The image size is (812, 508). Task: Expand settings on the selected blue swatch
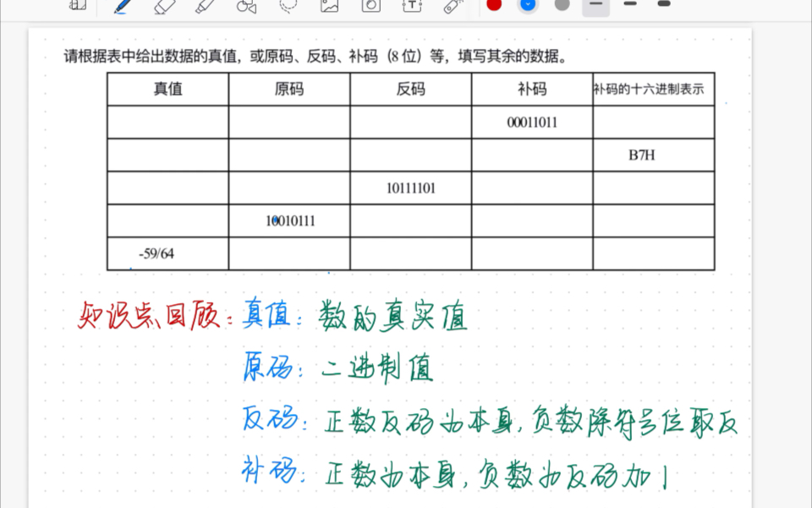(527, 8)
